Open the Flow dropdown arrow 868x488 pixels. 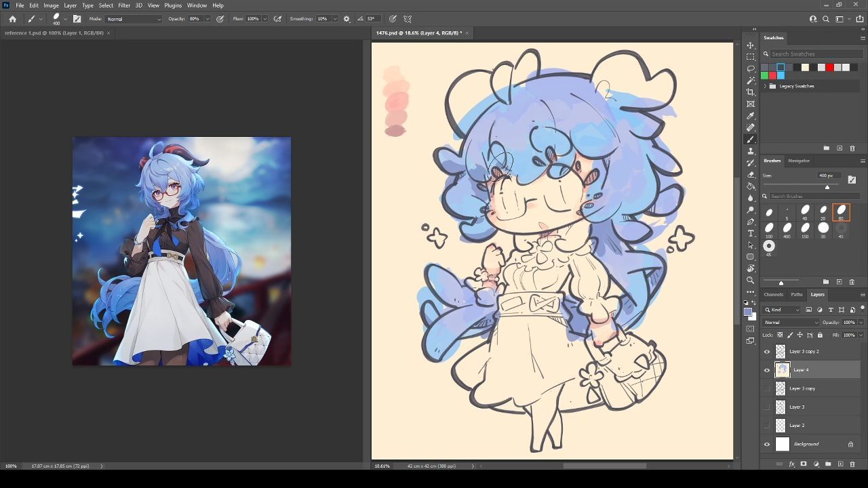coord(264,19)
